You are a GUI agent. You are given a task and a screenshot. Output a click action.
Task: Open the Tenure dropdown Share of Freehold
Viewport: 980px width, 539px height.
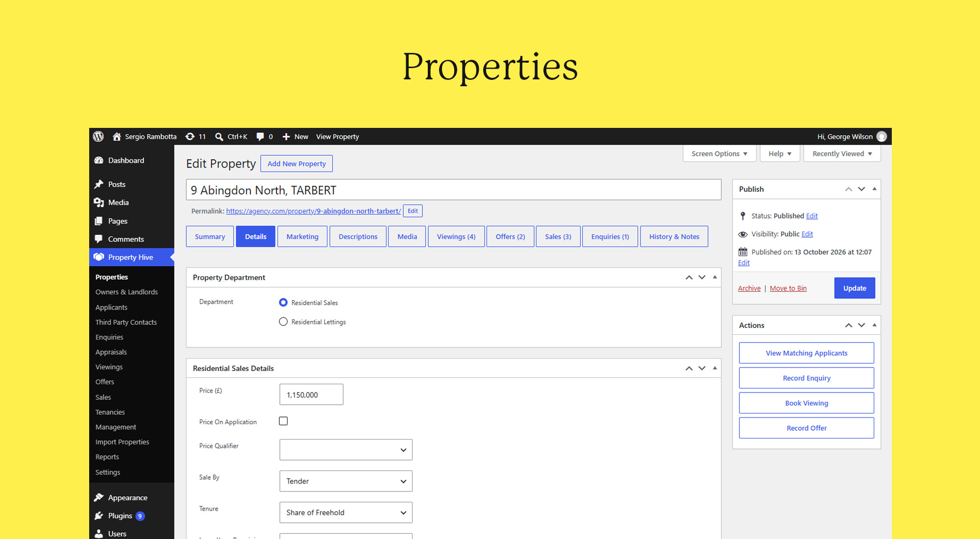(x=346, y=513)
